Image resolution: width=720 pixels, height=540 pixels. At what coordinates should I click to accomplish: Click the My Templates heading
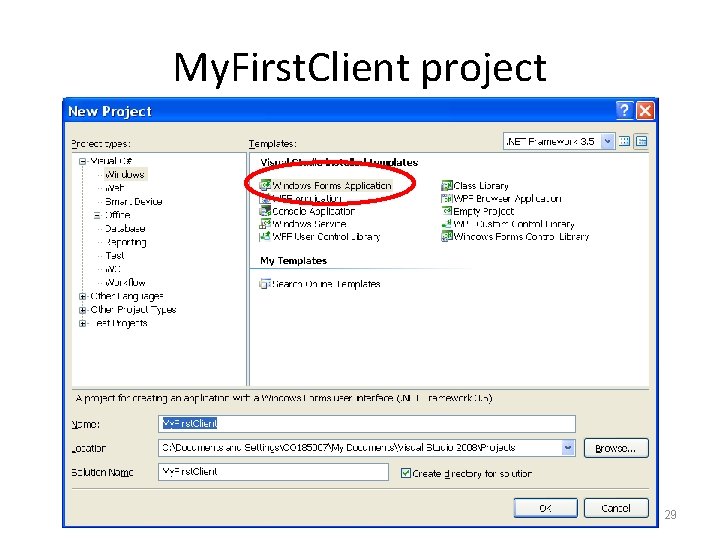click(x=293, y=261)
